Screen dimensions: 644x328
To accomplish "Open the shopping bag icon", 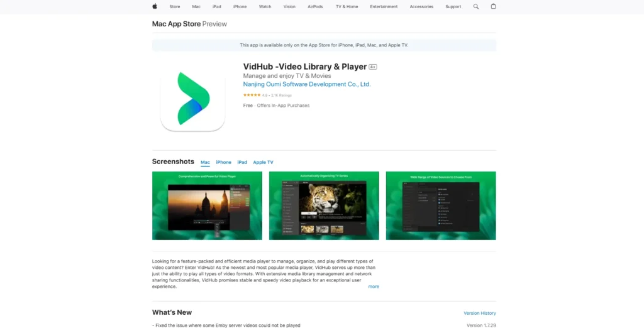I will pos(493,6).
